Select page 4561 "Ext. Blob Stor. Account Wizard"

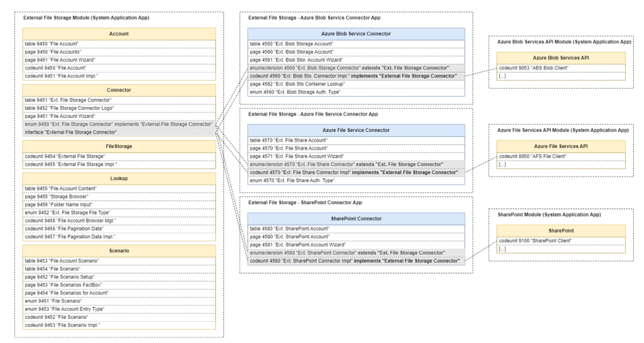(x=356, y=60)
